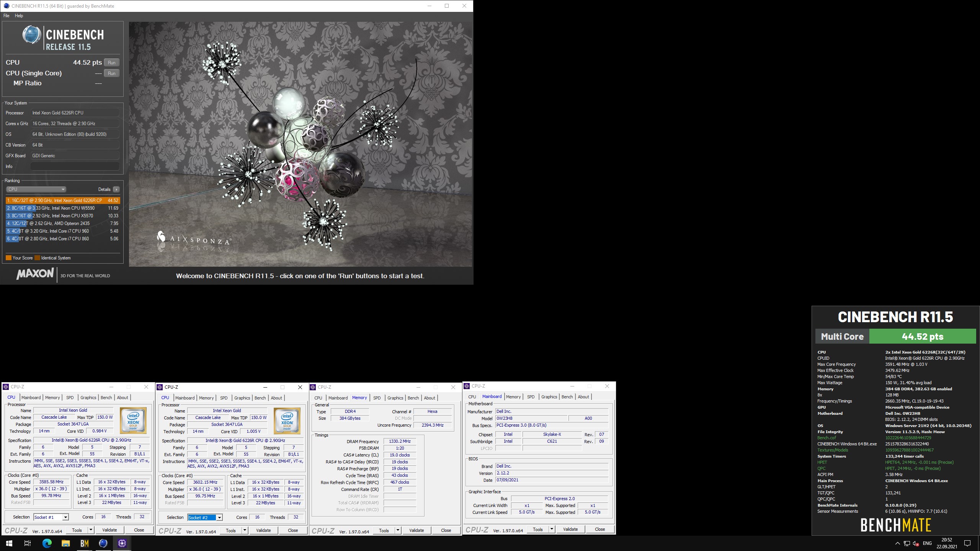Click title icon of the first CPU-Z window
Image resolution: width=980 pixels, height=551 pixels.
point(6,387)
